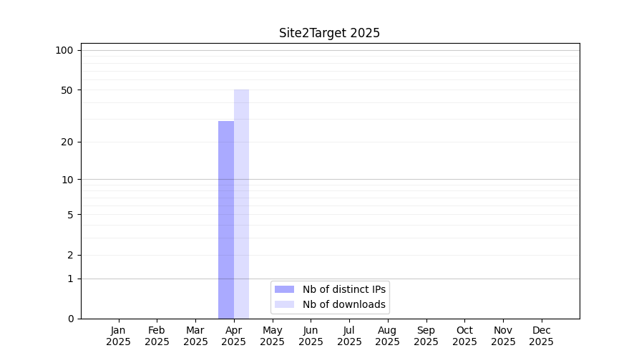This screenshot has width=644, height=358.
Task: Click the 50 y-axis tick label
Action: [67, 90]
